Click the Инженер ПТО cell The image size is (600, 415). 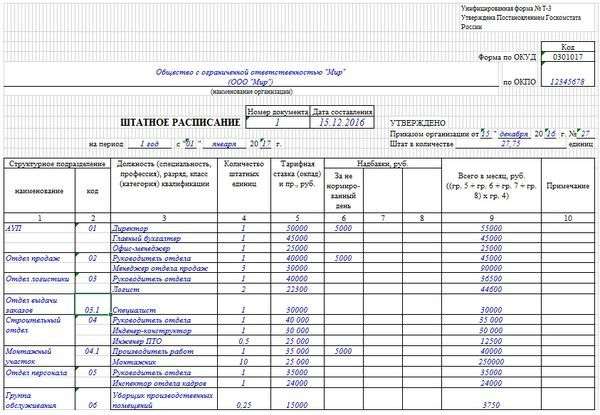click(164, 341)
